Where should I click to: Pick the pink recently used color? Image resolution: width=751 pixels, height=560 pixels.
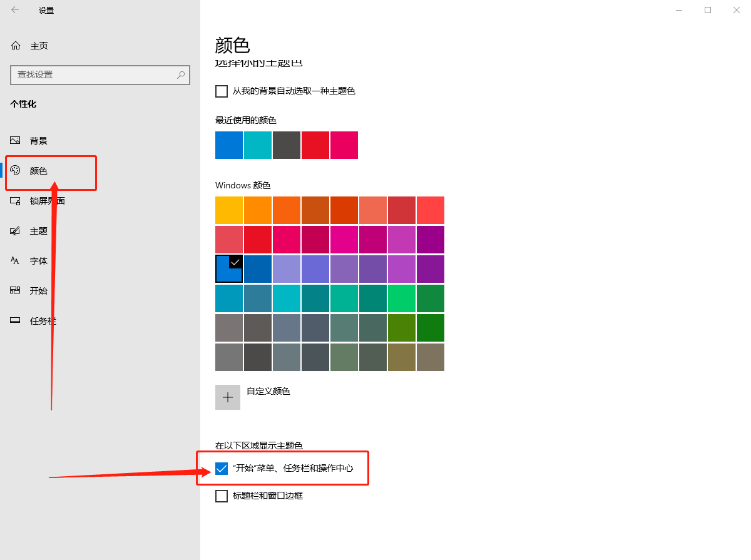[344, 145]
